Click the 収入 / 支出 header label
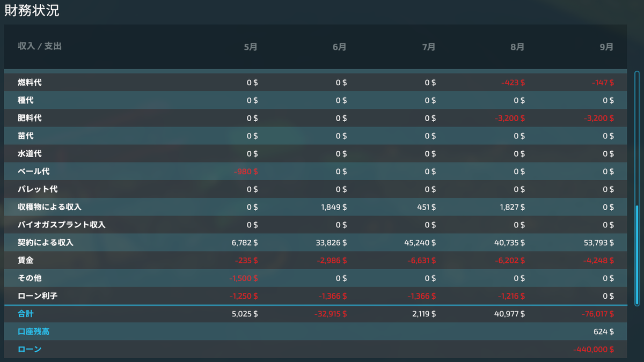Screen dimensions: 644x362 (x=40, y=46)
